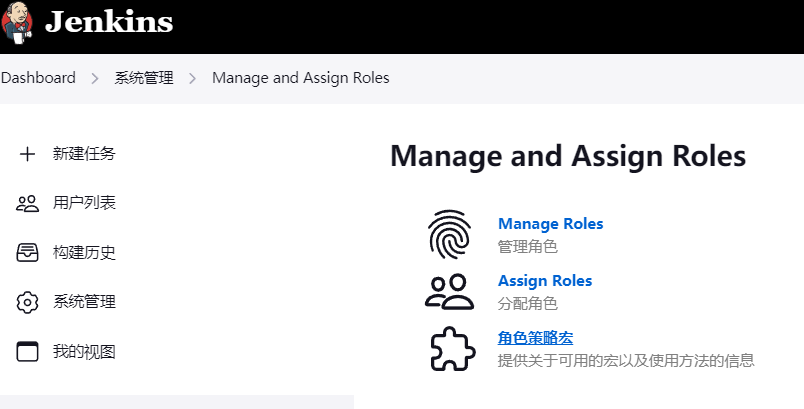Screen dimensions: 804x409
Task: Click the window icon for 我的视图
Action: [x=27, y=352]
